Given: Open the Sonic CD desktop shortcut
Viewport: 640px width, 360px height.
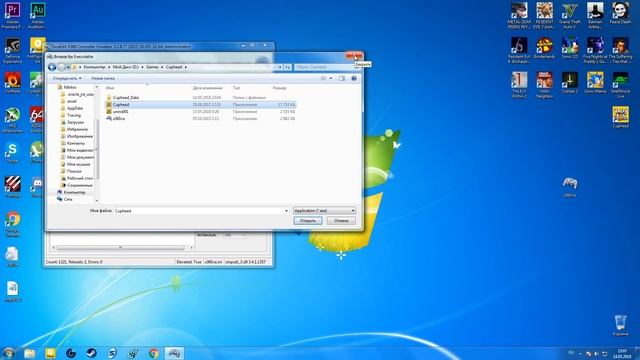Looking at the screenshot, I should (570, 48).
